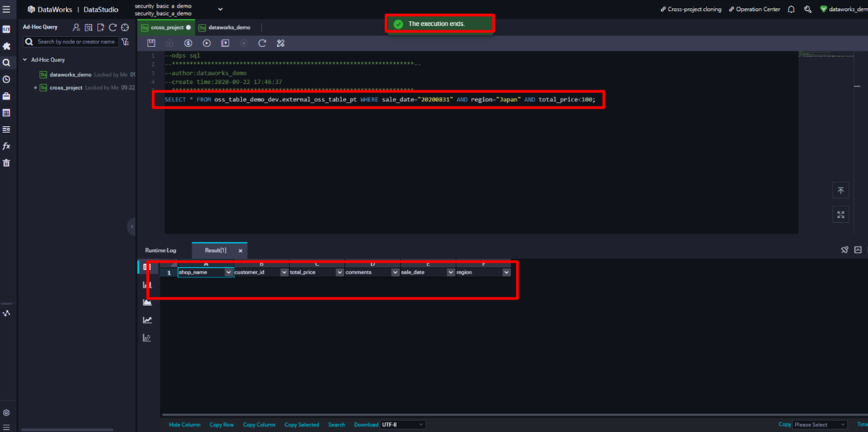Screen dimensions: 868x432
Task: Open sale_date column dropdown
Action: 451,273
